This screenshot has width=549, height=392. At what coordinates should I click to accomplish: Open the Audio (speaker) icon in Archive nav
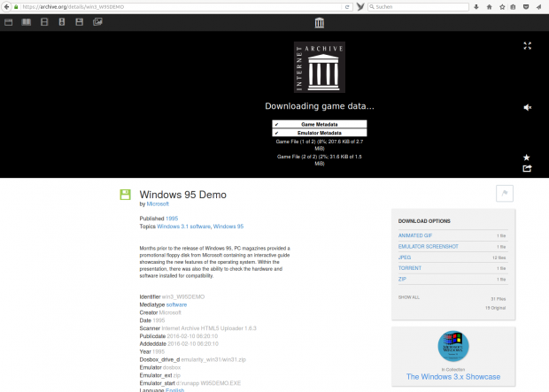pyautogui.click(x=62, y=22)
